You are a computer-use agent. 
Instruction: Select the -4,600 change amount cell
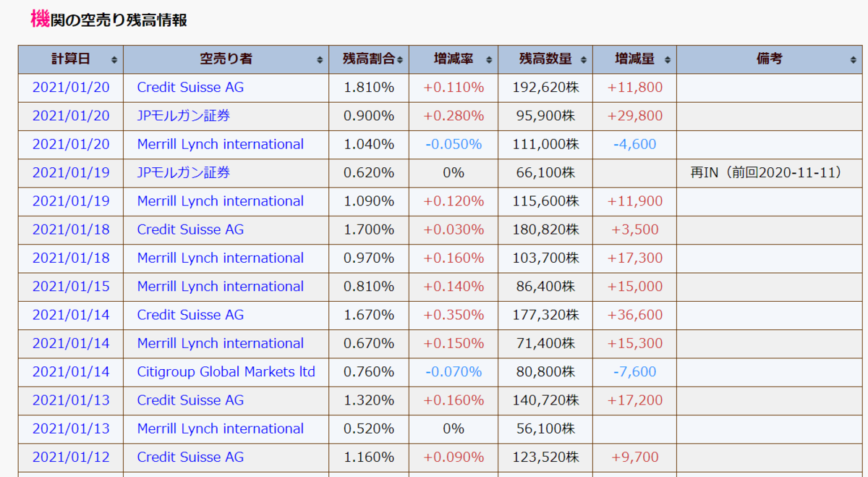[x=634, y=144]
